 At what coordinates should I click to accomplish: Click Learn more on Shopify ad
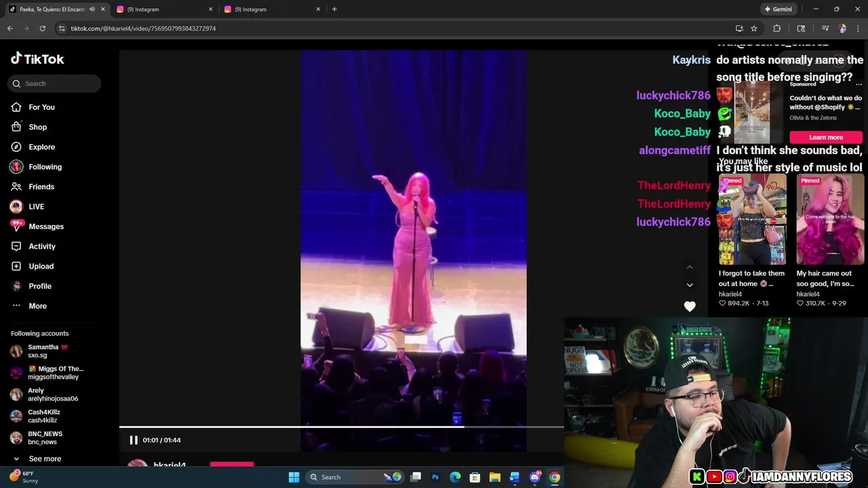click(826, 137)
